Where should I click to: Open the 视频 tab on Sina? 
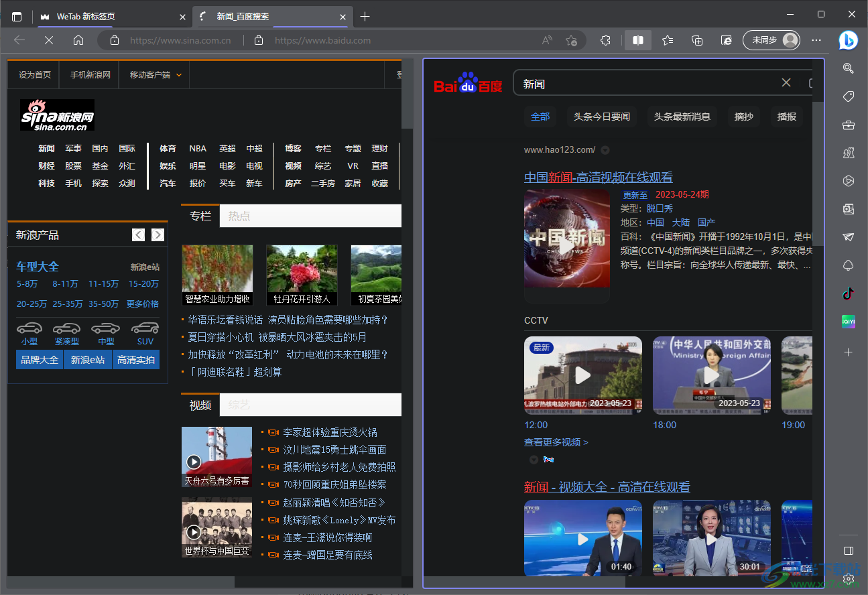pos(200,405)
